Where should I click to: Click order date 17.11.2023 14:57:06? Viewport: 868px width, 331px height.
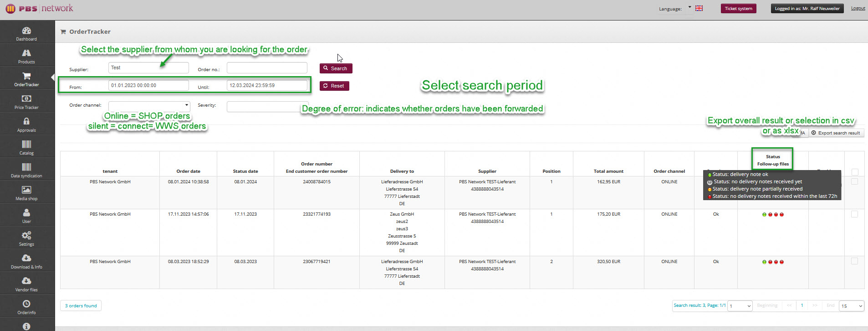[x=188, y=214]
